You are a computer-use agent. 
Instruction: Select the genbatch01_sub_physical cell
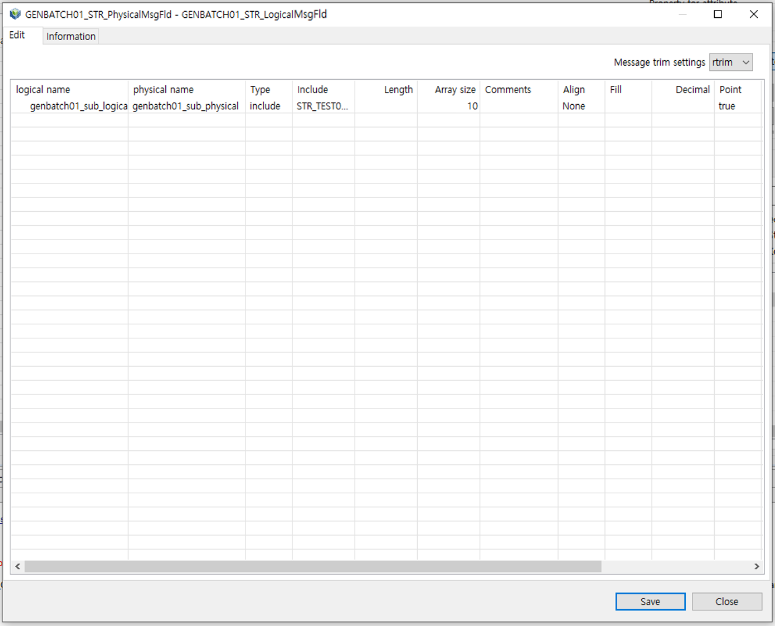[186, 106]
